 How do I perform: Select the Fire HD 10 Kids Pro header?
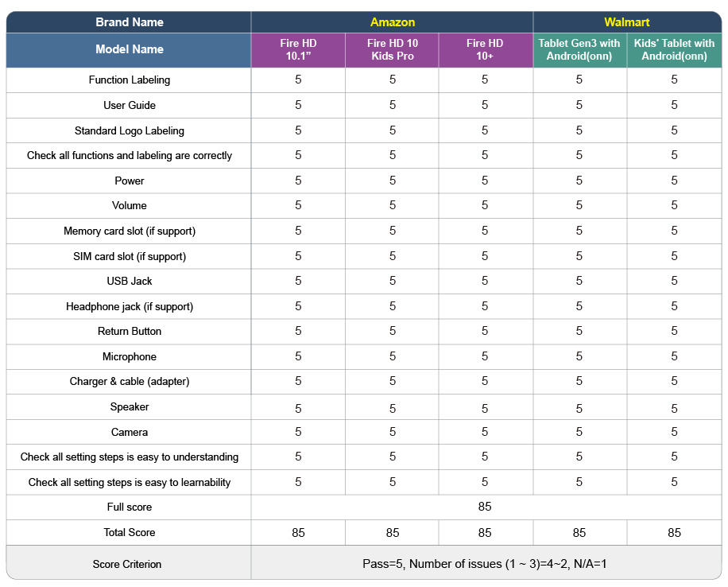click(x=393, y=50)
